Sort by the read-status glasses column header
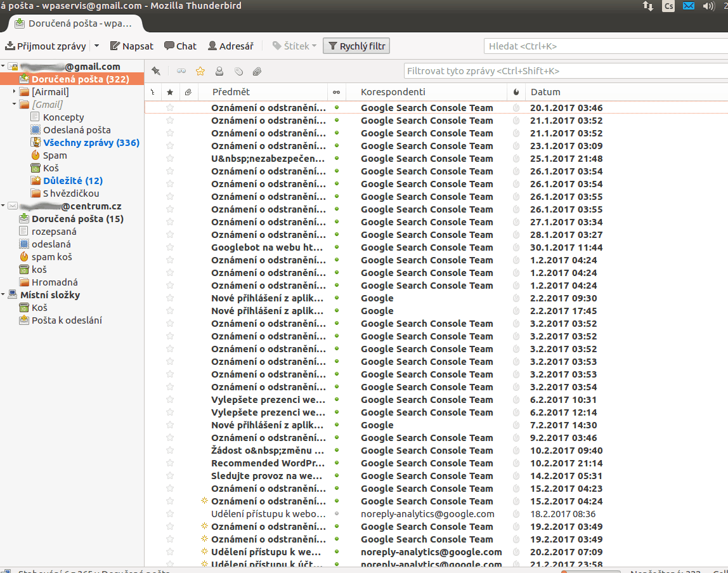This screenshot has height=573, width=728. [337, 92]
